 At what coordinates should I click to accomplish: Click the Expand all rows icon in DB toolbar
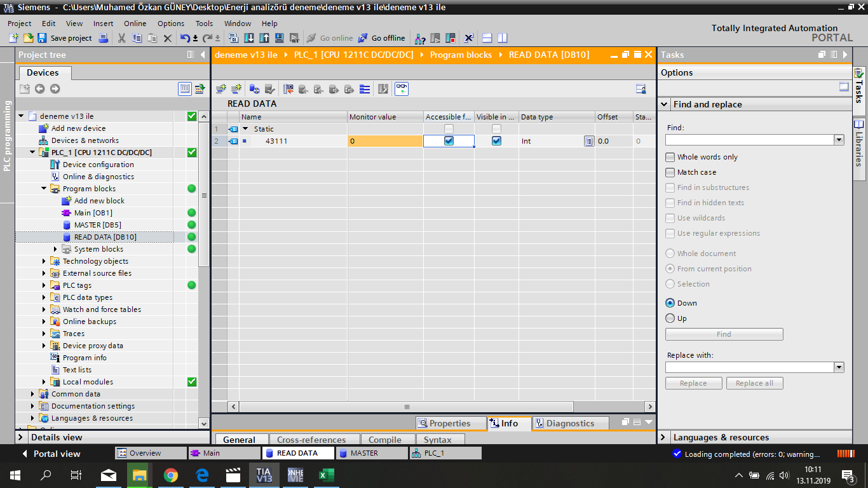point(365,89)
